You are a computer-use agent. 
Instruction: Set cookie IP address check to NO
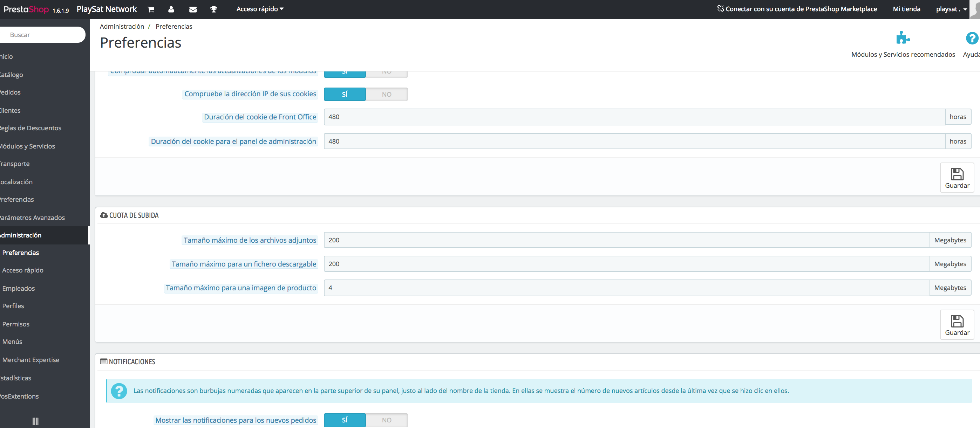387,94
